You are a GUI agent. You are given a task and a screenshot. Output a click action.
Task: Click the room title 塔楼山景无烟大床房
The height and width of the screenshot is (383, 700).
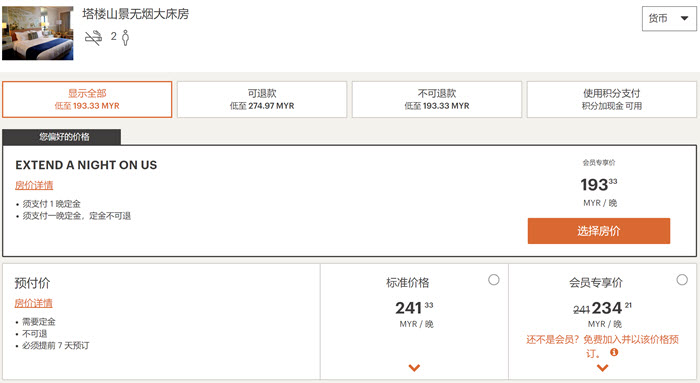pyautogui.click(x=135, y=14)
